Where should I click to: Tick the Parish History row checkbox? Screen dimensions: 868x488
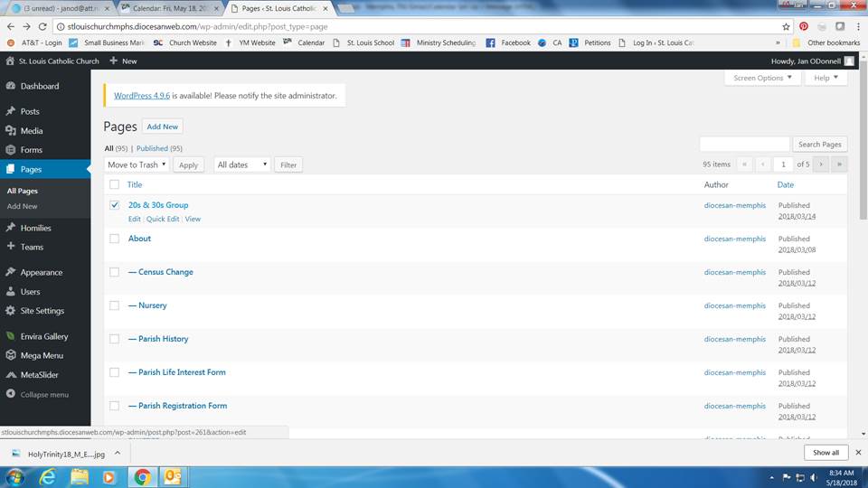[115, 339]
